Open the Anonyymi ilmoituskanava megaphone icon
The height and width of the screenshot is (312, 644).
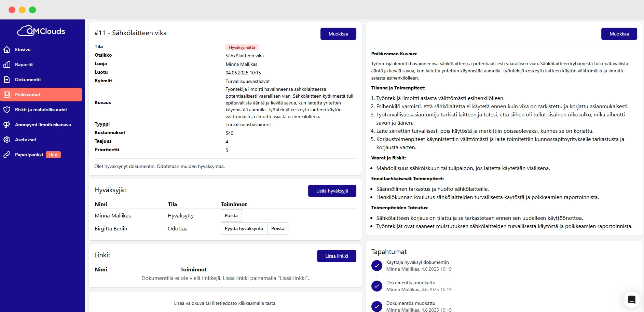coord(8,125)
